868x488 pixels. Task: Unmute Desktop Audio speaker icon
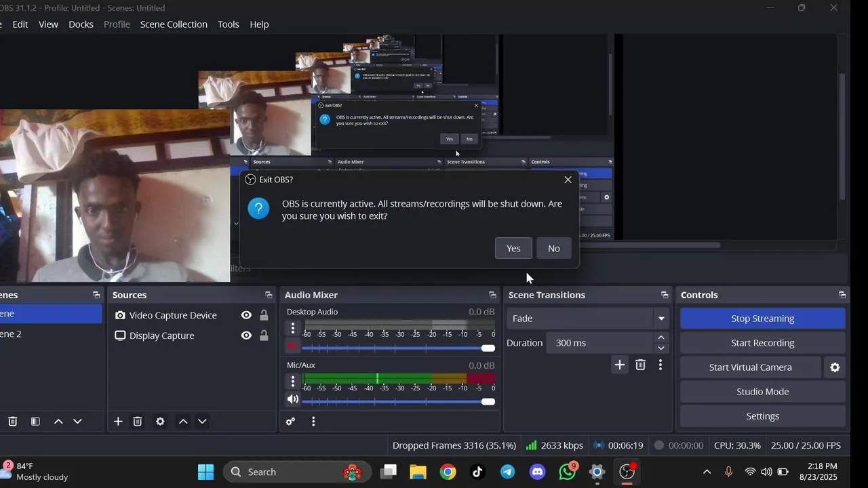tap(293, 346)
